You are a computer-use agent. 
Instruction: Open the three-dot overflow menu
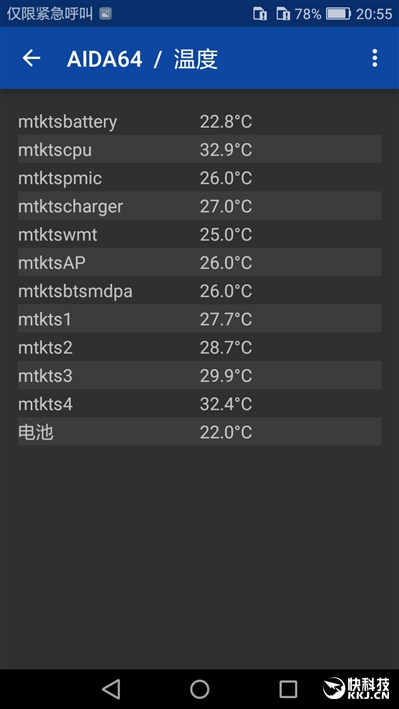pyautogui.click(x=375, y=58)
